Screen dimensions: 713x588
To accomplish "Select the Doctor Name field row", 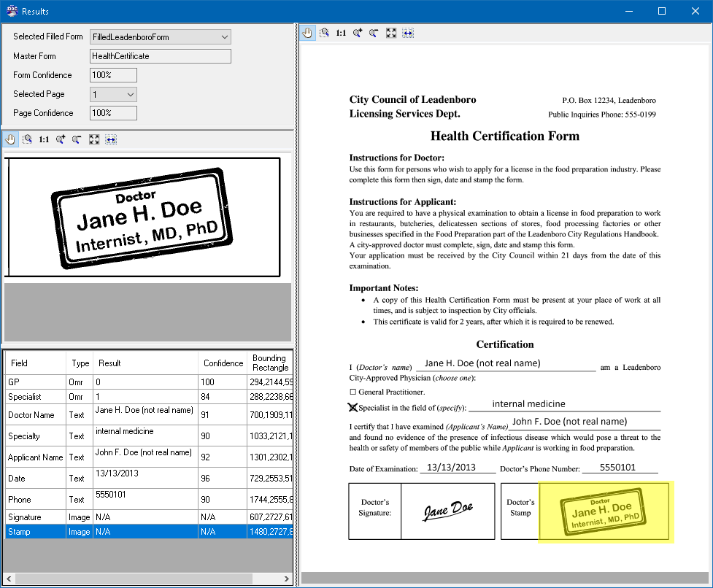I will [x=149, y=415].
